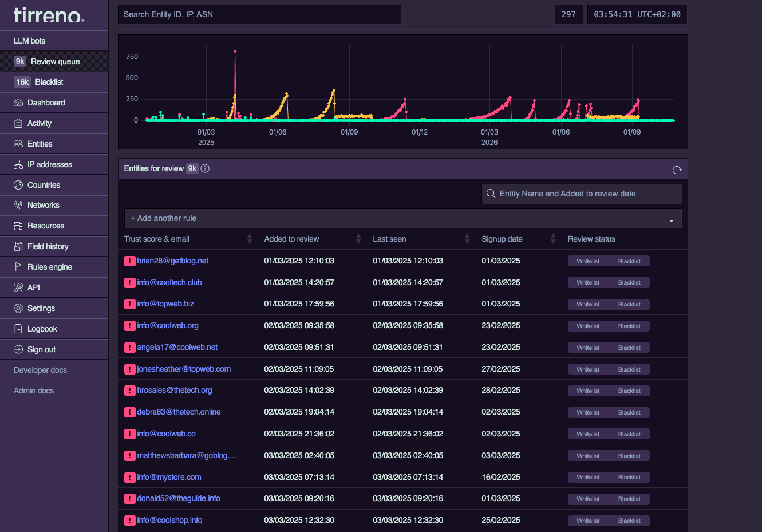Open Networks using the antenna icon
This screenshot has width=762, height=532.
(x=18, y=205)
